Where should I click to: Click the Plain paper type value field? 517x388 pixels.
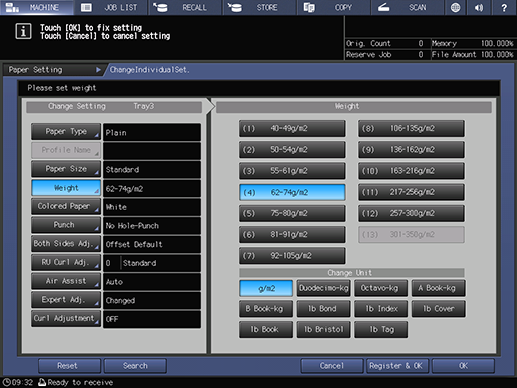click(x=152, y=132)
